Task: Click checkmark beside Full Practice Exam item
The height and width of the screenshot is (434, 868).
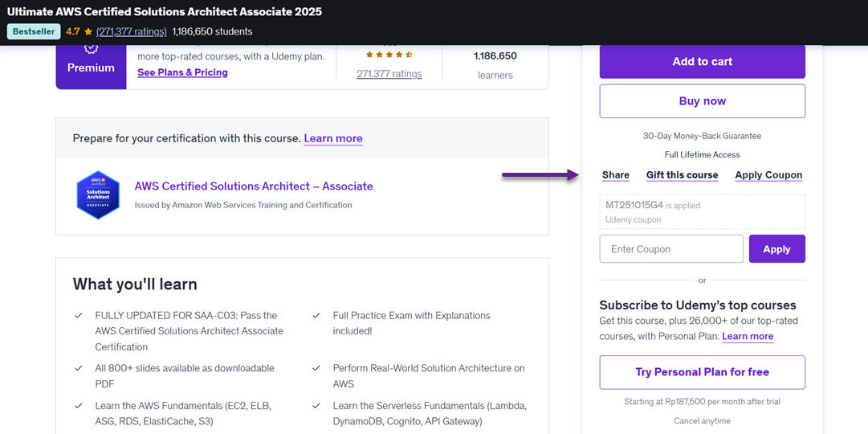Action: point(316,316)
